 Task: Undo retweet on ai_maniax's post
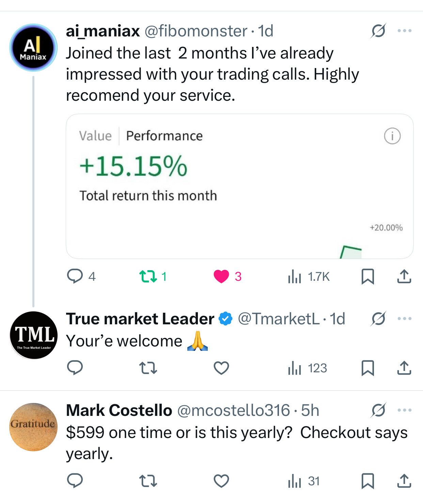tap(148, 276)
